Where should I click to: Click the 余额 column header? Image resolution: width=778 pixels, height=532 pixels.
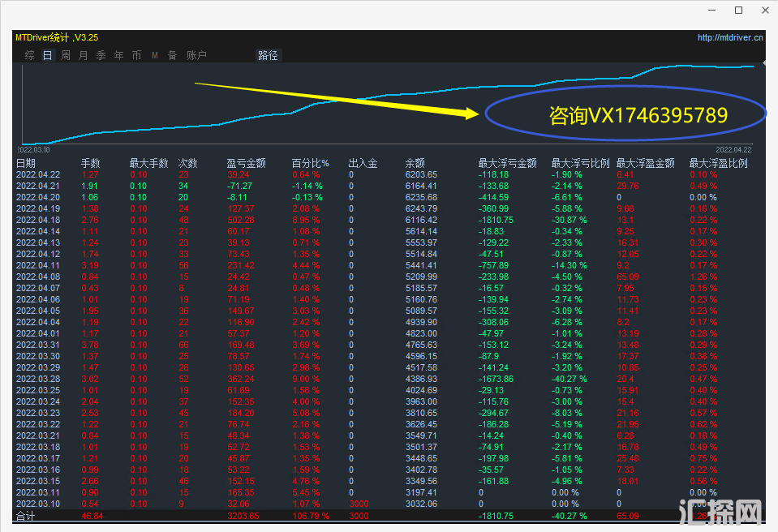click(415, 163)
